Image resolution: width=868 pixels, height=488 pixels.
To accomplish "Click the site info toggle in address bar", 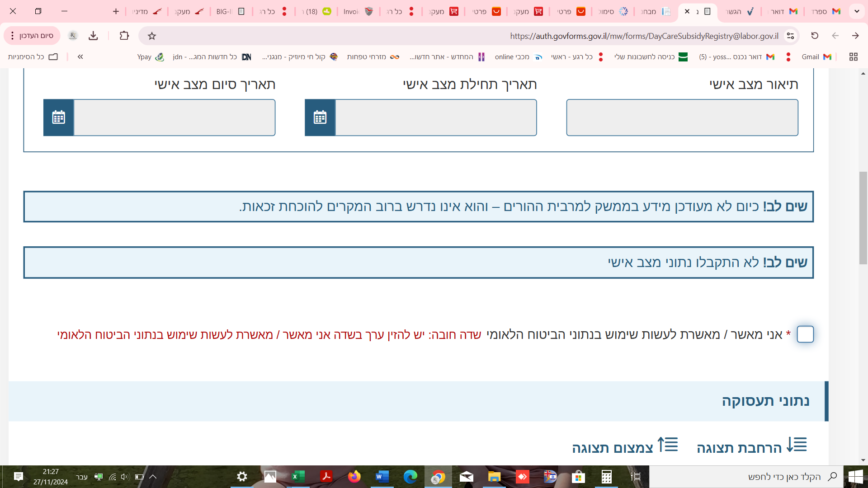I will [790, 36].
